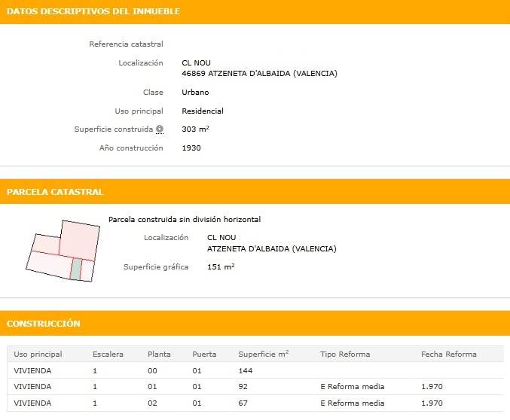
Task: Select the Puerta column header
Action: (x=204, y=354)
